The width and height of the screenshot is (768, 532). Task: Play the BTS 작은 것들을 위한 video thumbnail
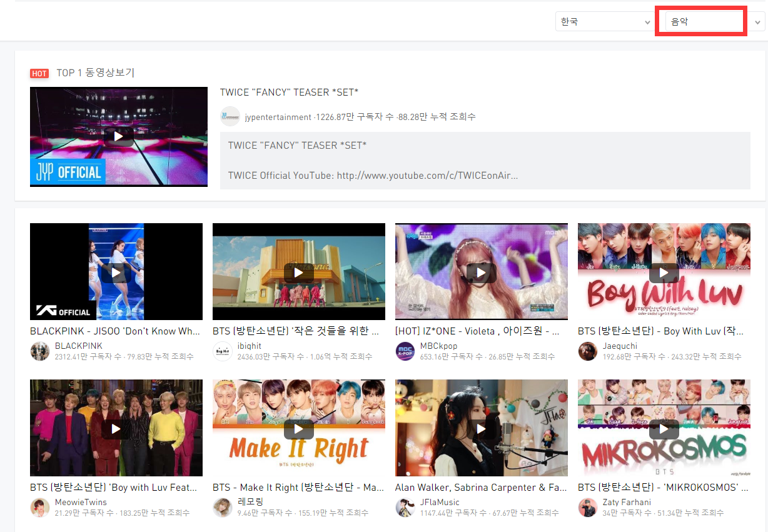pyautogui.click(x=299, y=272)
